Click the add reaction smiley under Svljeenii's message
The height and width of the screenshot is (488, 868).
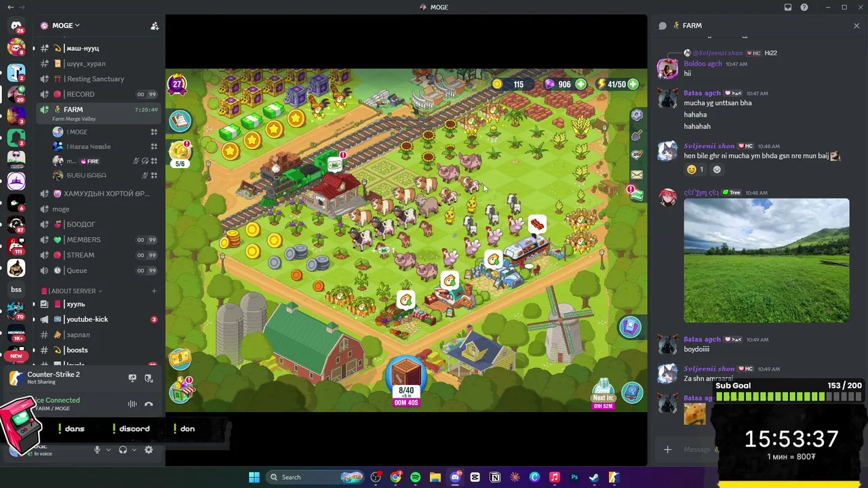click(717, 169)
